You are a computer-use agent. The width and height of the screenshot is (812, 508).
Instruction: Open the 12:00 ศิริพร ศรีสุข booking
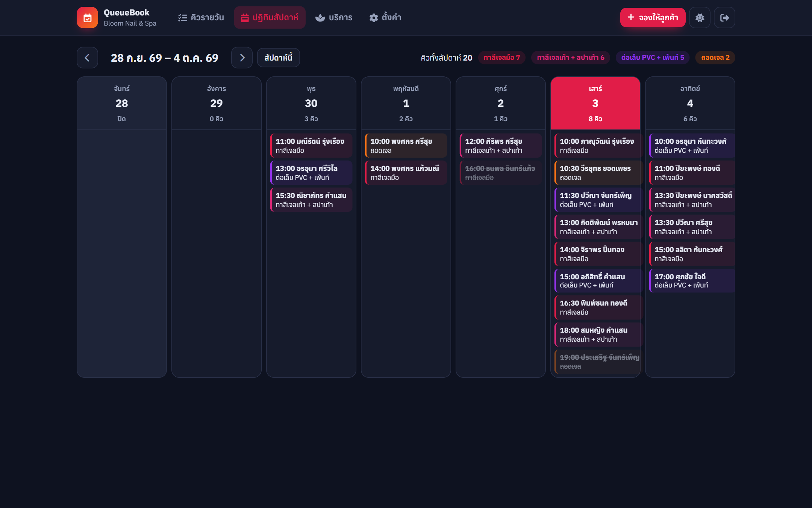[501, 146]
